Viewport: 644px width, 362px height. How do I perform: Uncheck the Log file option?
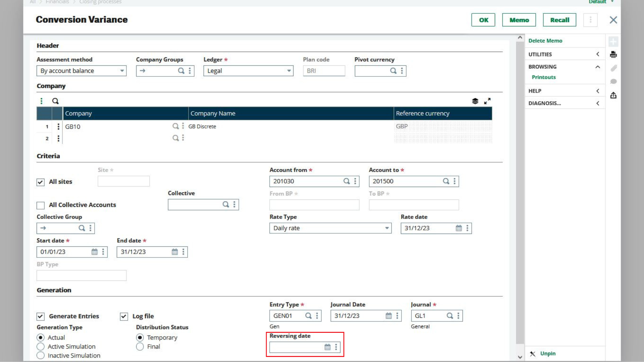(x=124, y=316)
